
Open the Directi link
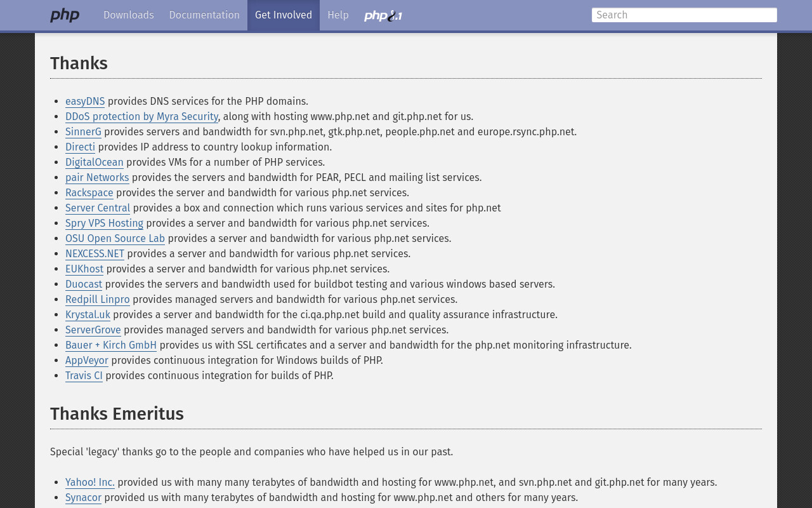pyautogui.click(x=80, y=147)
